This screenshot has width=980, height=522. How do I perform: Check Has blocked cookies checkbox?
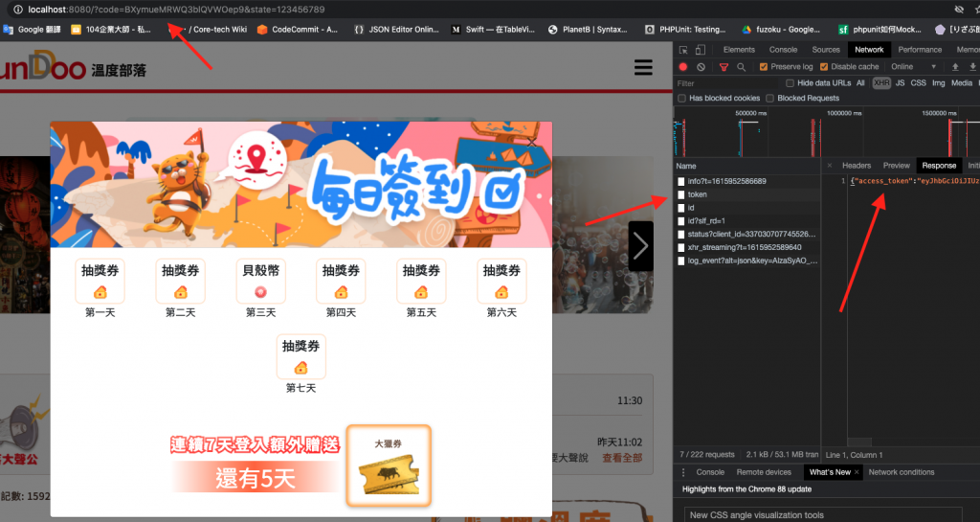(681, 98)
